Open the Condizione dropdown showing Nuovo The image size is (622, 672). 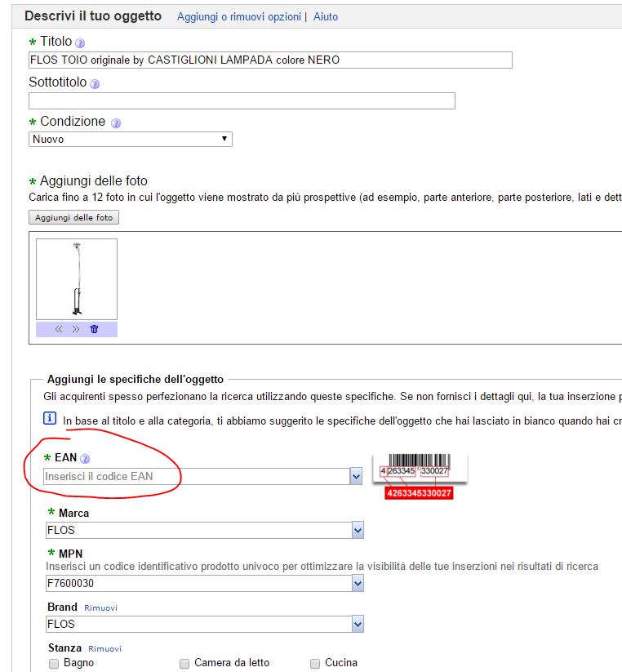pos(131,140)
